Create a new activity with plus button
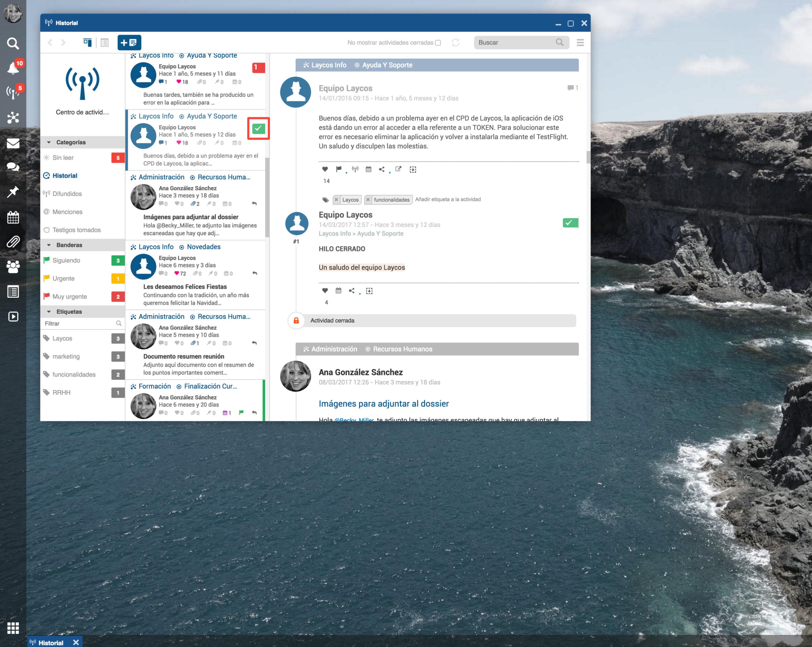Image resolution: width=812 pixels, height=647 pixels. (129, 43)
